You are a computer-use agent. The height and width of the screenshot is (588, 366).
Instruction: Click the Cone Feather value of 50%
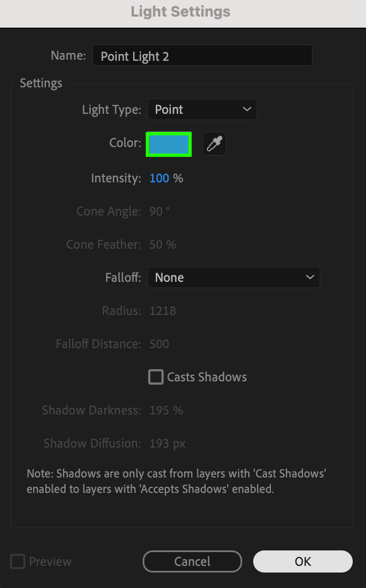pyautogui.click(x=163, y=244)
